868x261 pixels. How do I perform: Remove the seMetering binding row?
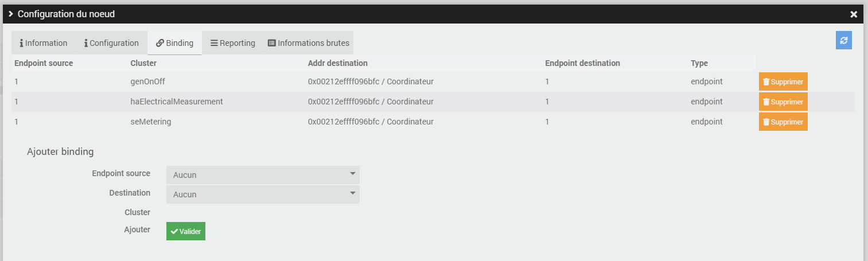coord(783,122)
